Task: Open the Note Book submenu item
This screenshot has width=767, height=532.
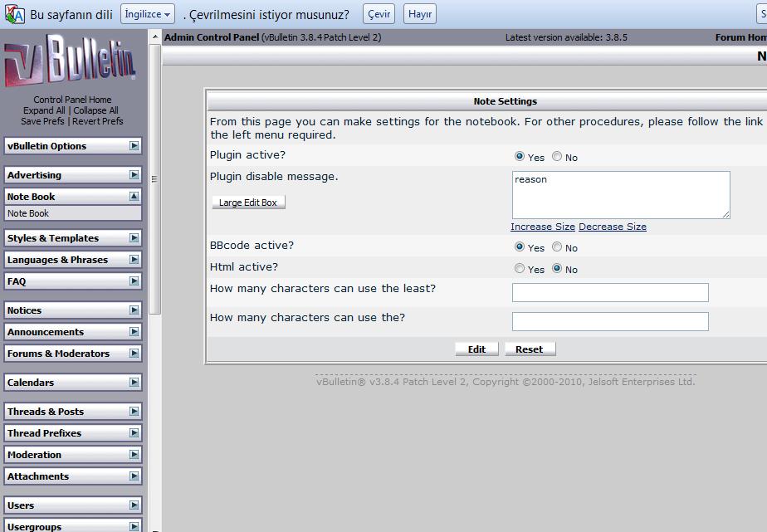Action: [28, 213]
